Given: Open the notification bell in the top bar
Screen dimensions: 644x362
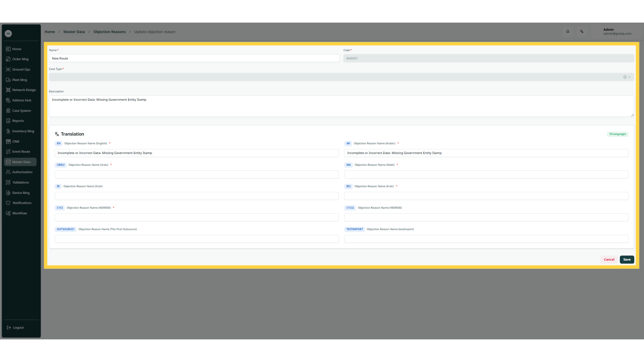Looking at the screenshot, I should point(568,32).
